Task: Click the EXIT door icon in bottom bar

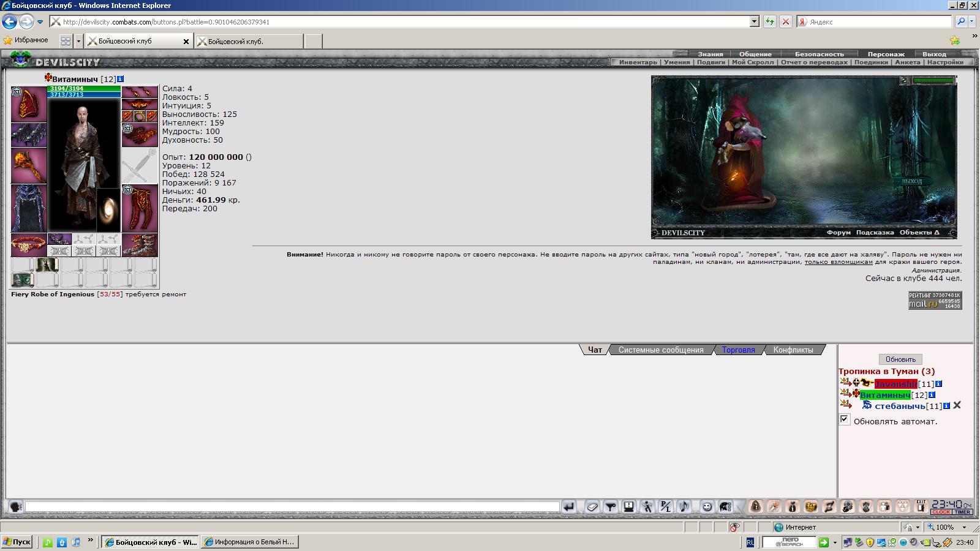Action: tap(921, 506)
